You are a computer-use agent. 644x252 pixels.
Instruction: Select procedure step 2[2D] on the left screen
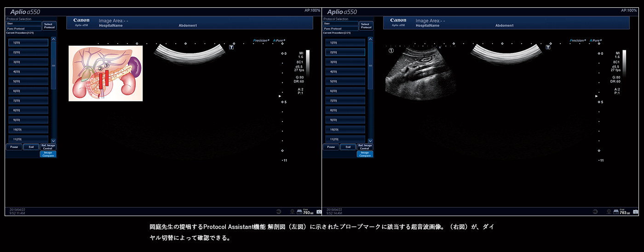28,52
